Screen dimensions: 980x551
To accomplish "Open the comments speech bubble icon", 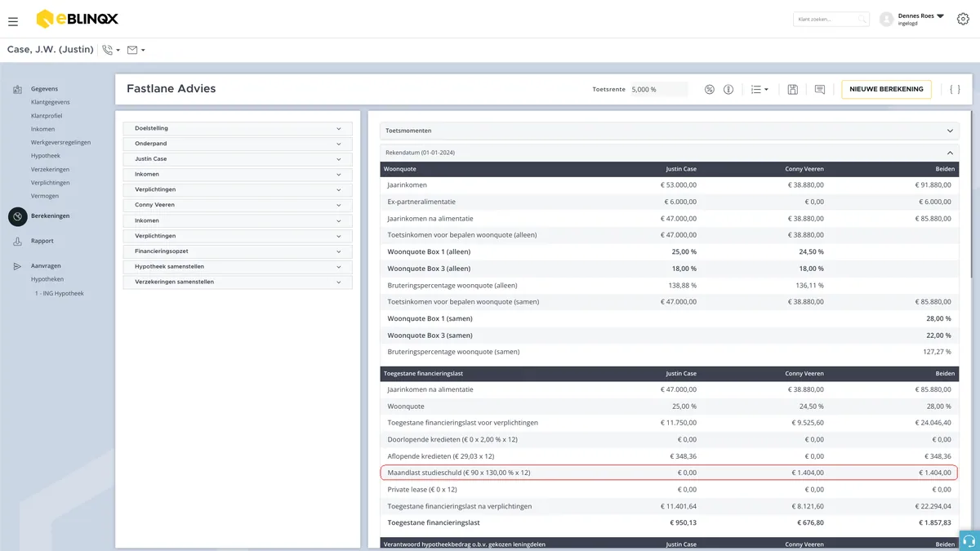I will [820, 89].
